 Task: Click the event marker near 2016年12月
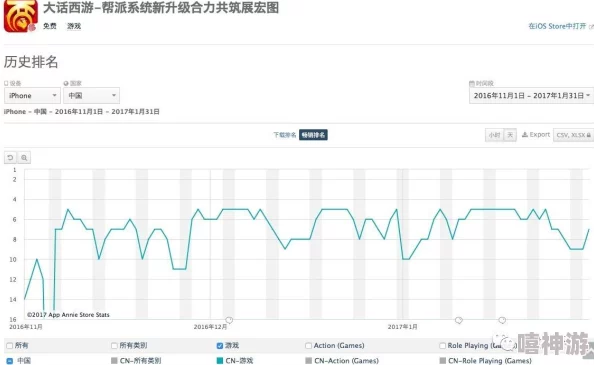229,320
